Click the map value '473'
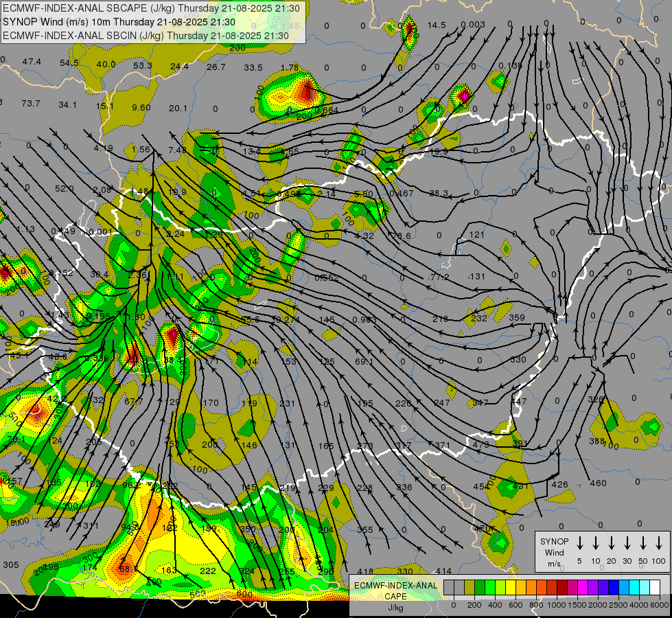 pyautogui.click(x=481, y=445)
